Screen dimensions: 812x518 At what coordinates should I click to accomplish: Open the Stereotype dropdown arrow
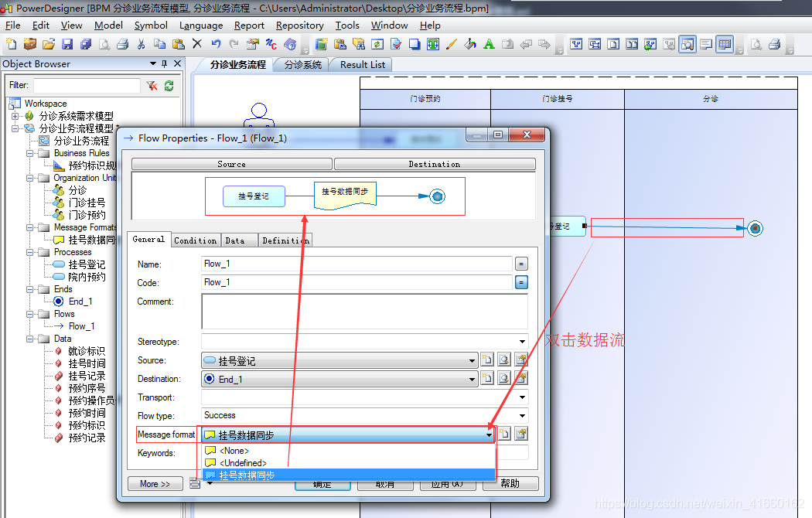tap(523, 342)
